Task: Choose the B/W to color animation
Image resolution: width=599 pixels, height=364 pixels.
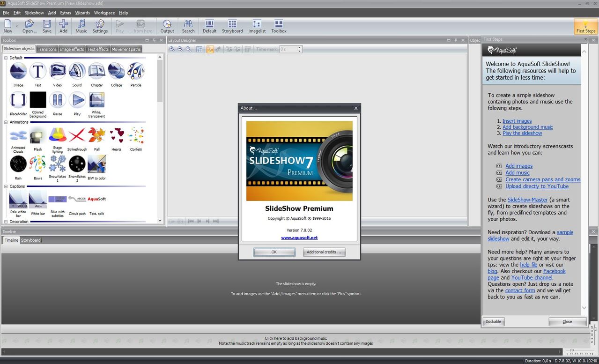Action: (x=97, y=164)
